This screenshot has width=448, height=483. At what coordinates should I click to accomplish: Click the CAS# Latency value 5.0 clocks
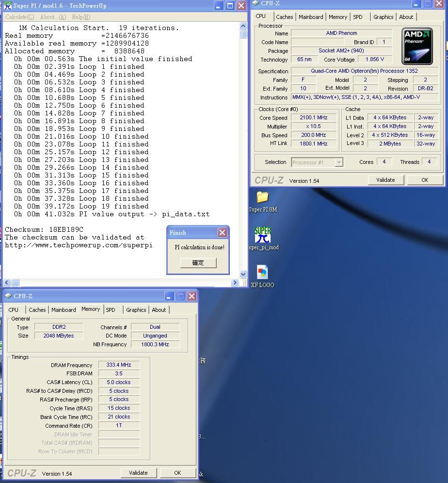[119, 382]
